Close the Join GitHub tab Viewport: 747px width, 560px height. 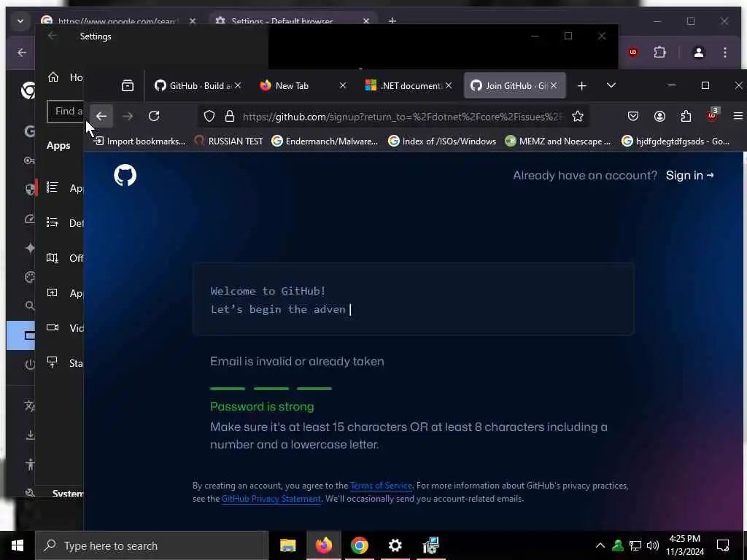coord(554,86)
